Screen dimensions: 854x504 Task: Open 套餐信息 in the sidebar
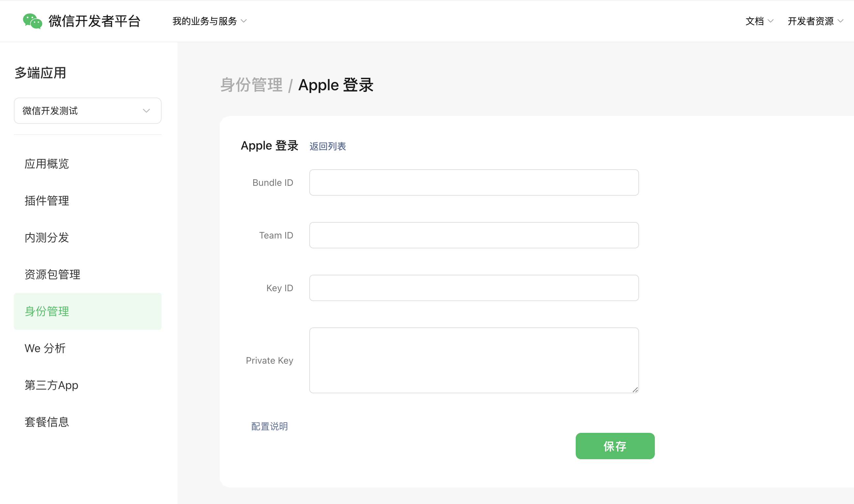click(88, 422)
